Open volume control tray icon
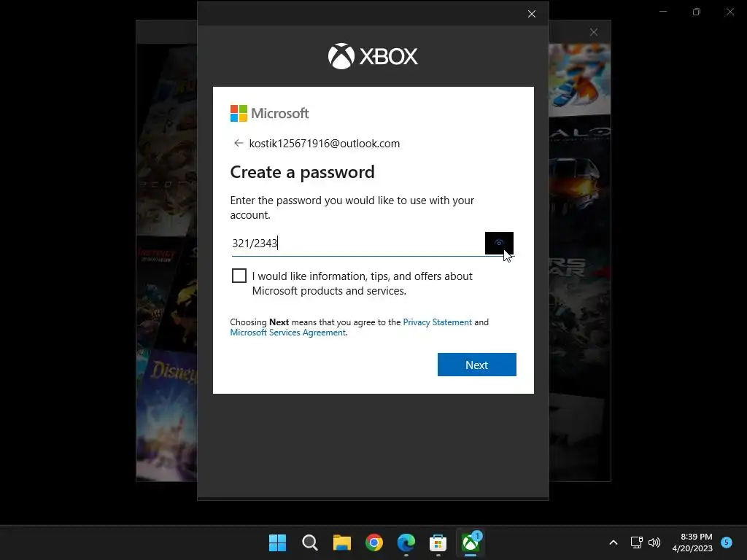The width and height of the screenshot is (747, 560). (x=654, y=542)
